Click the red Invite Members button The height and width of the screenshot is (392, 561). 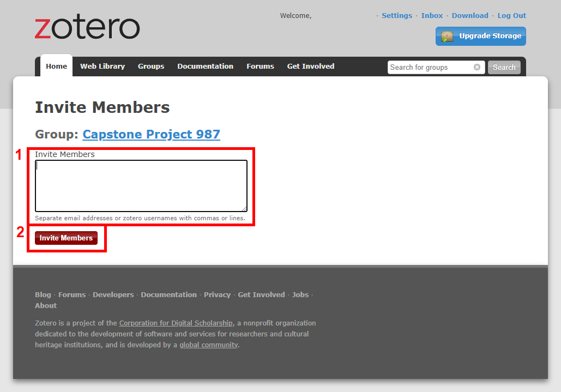pos(66,238)
